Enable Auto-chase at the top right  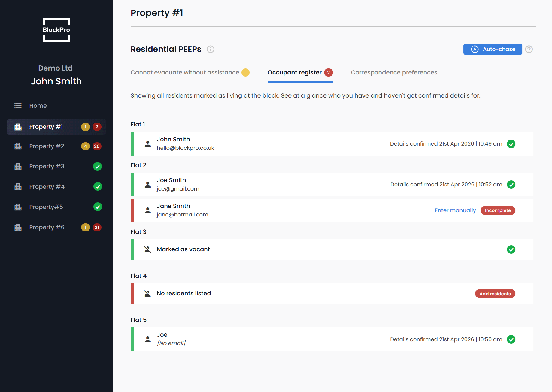pos(492,49)
